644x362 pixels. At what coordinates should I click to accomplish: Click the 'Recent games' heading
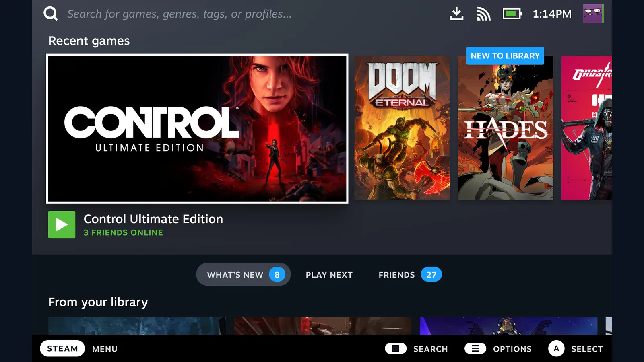pyautogui.click(x=89, y=41)
